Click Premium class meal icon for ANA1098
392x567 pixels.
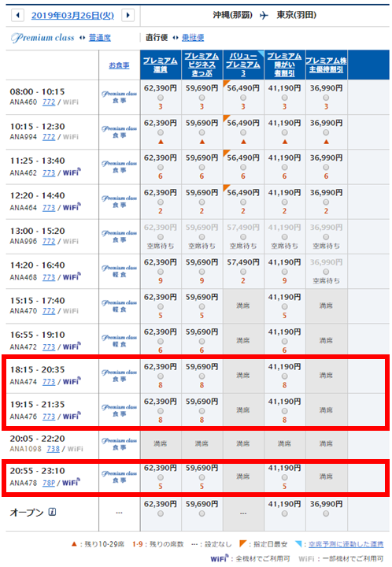(119, 443)
